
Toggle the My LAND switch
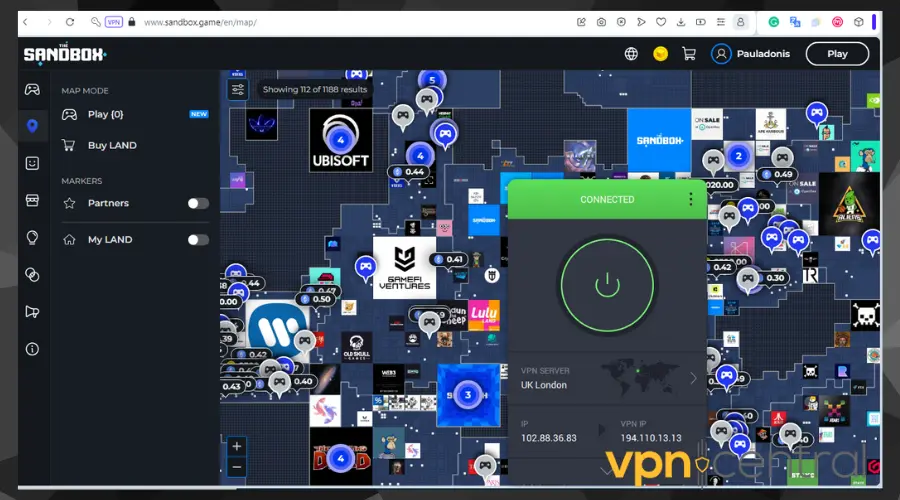click(198, 240)
